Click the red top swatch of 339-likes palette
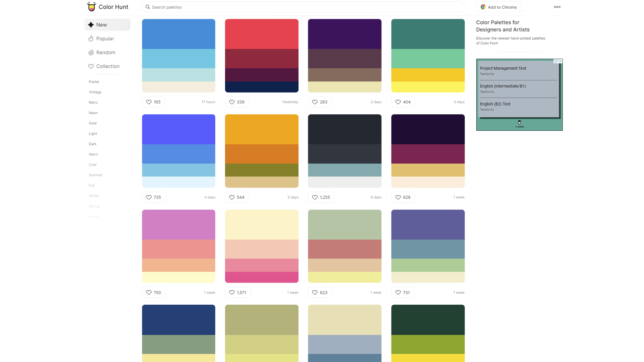The image size is (644, 362). (x=262, y=34)
